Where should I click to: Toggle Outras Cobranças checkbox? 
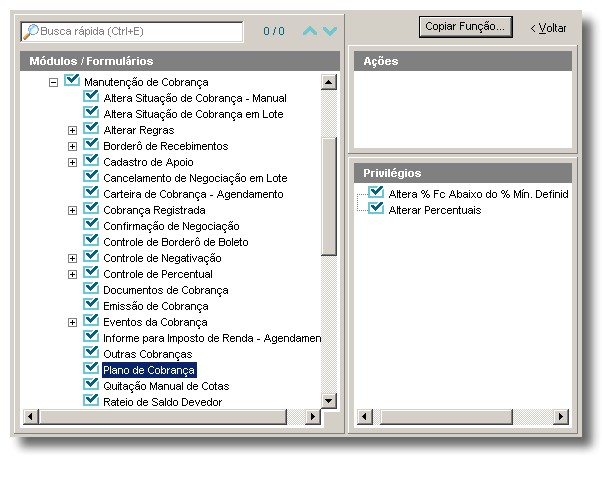(91, 353)
